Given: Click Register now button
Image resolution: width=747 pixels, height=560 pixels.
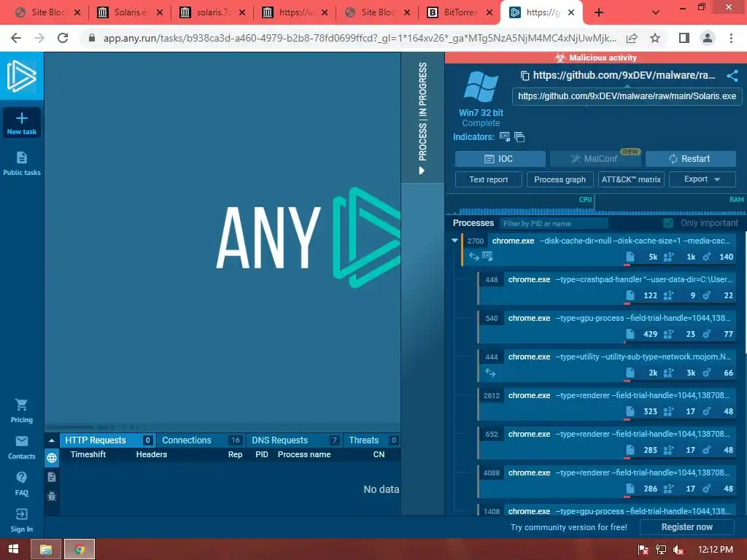Looking at the screenshot, I should coord(687,527).
